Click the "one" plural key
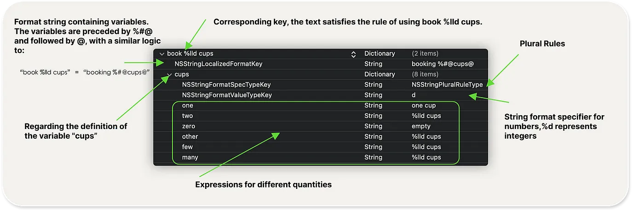The width and height of the screenshot is (644, 211). (x=187, y=105)
